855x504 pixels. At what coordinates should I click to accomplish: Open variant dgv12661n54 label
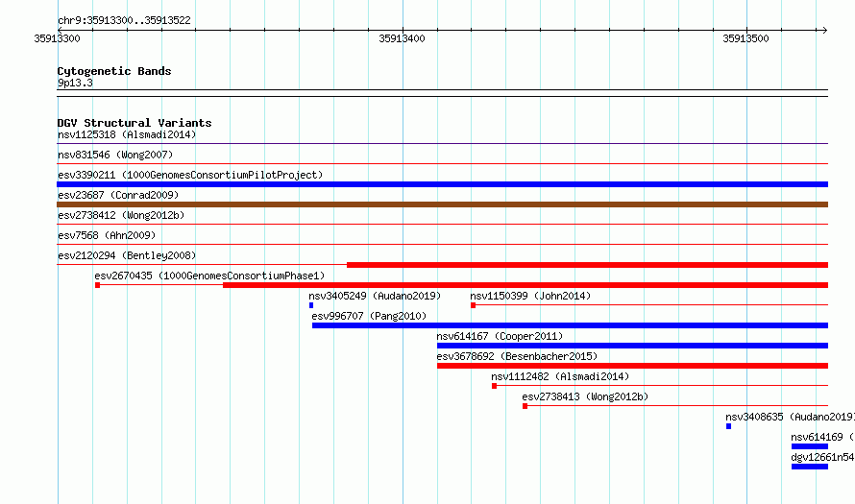click(x=822, y=457)
